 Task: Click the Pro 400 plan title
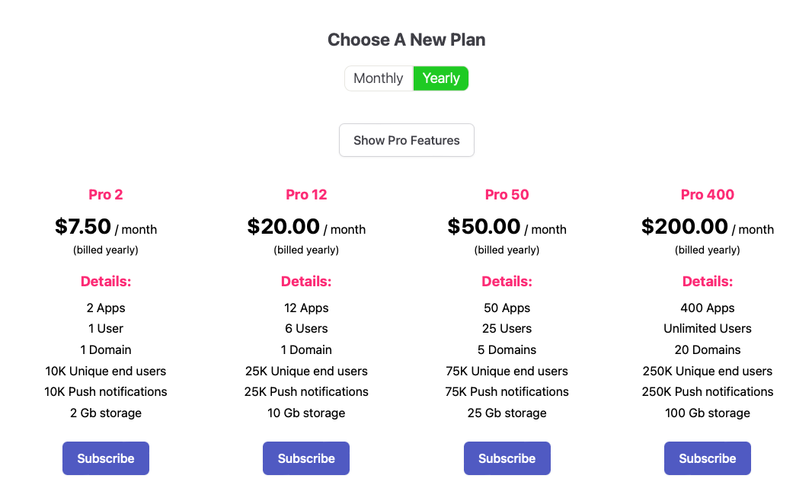point(707,195)
